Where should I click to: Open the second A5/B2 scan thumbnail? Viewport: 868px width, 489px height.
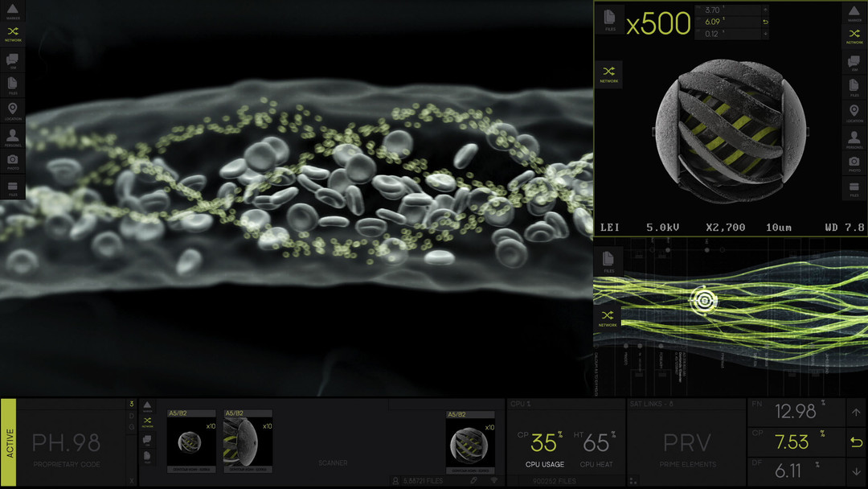pos(248,442)
